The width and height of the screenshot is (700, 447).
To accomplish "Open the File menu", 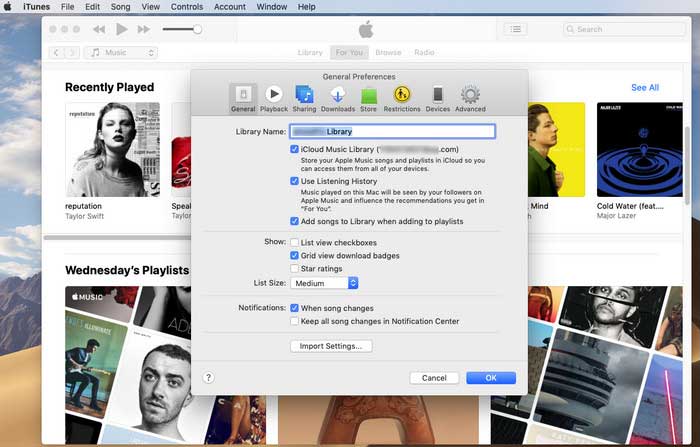I will 67,7.
